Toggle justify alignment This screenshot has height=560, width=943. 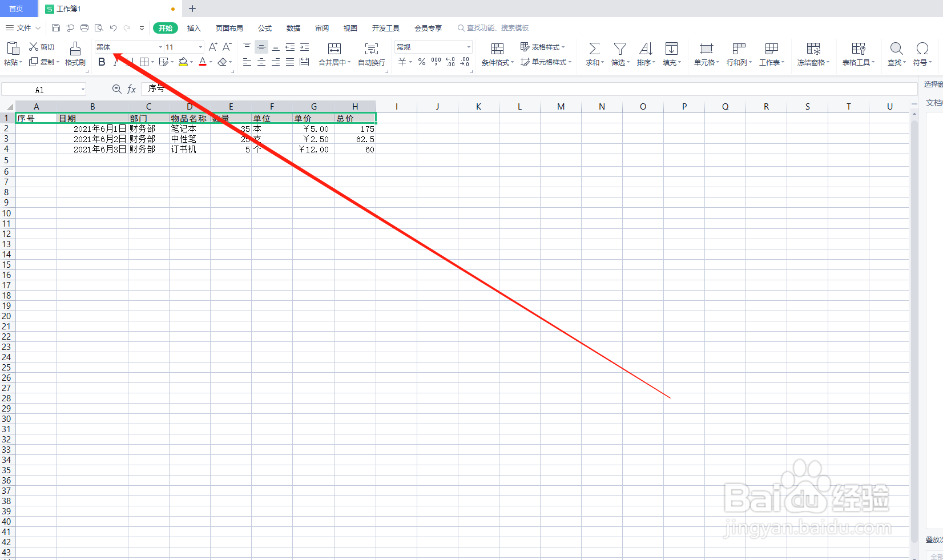(x=290, y=62)
